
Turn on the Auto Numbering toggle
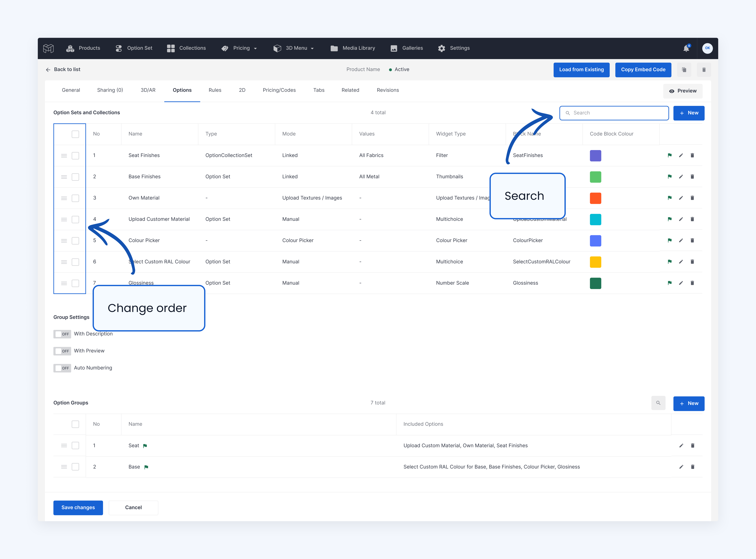[x=62, y=368]
